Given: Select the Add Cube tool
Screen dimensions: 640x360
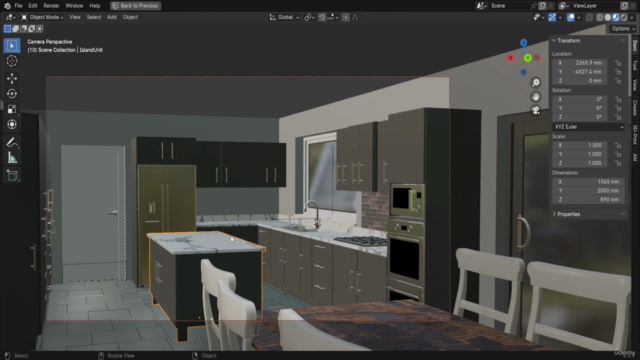Looking at the screenshot, I should click(x=12, y=176).
